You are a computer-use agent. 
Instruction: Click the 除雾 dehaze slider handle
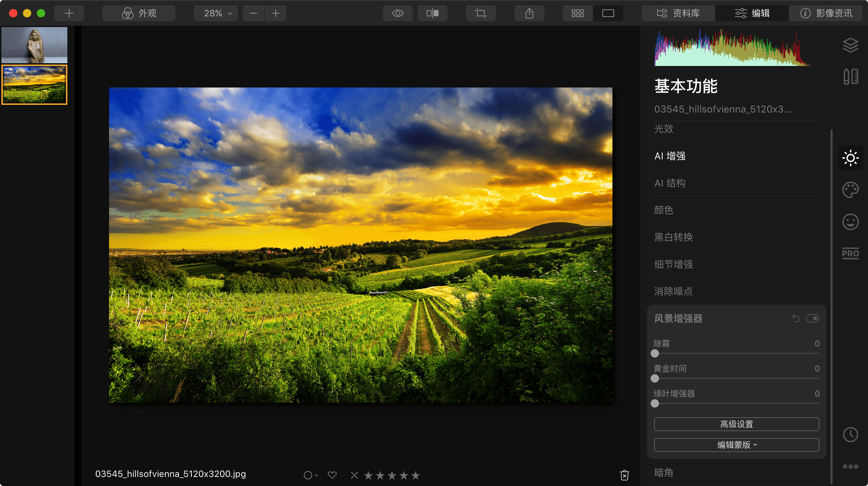(655, 353)
